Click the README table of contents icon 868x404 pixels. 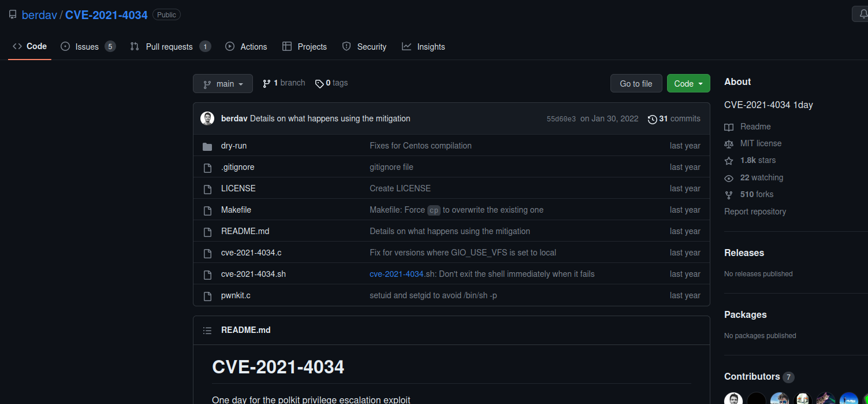click(x=207, y=331)
